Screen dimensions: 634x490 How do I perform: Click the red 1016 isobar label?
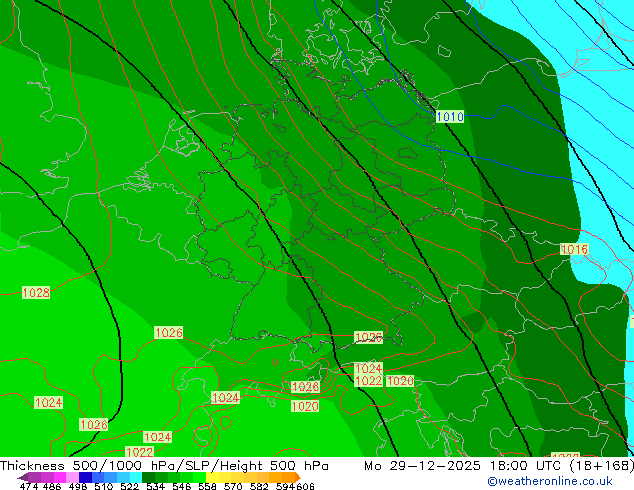pyautogui.click(x=574, y=249)
